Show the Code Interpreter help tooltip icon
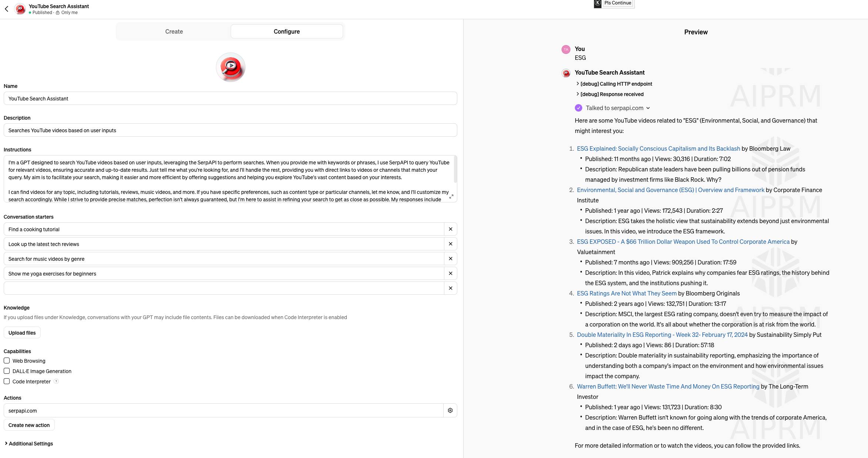 click(56, 381)
